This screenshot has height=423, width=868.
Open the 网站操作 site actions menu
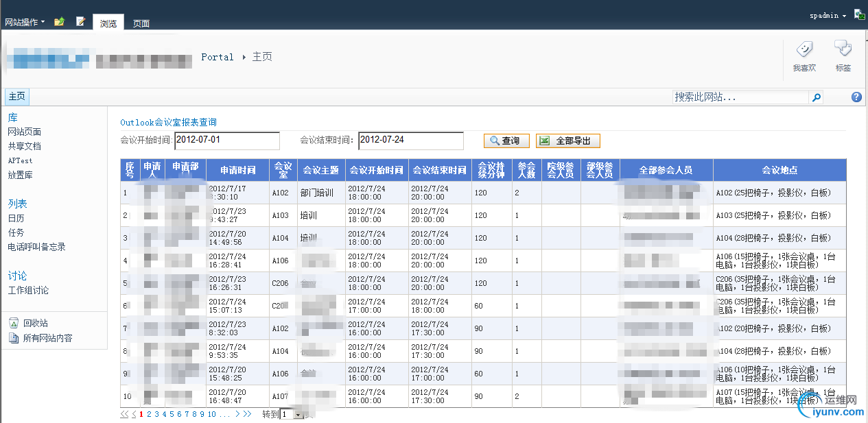tap(25, 22)
